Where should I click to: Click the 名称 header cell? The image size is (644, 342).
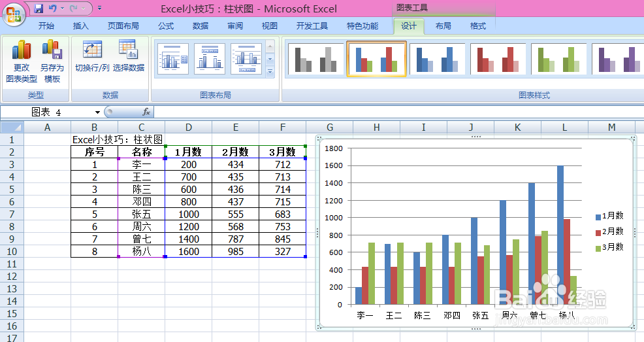(x=141, y=152)
